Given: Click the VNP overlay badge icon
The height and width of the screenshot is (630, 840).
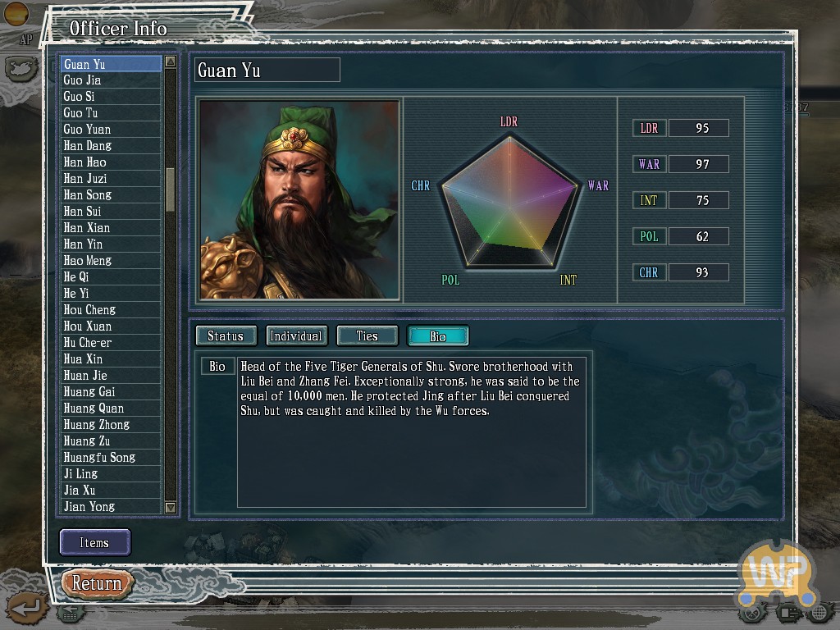Looking at the screenshot, I should point(778,572).
